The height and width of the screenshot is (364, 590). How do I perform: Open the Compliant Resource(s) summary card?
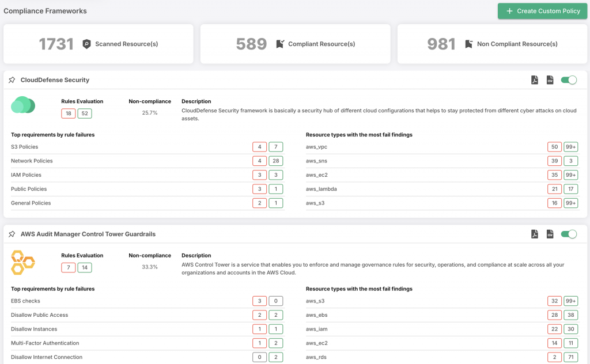click(x=295, y=44)
